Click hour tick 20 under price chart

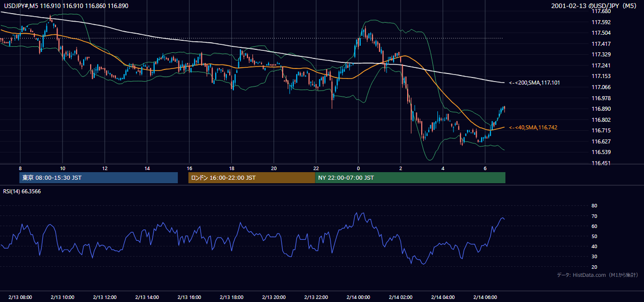[x=274, y=168]
